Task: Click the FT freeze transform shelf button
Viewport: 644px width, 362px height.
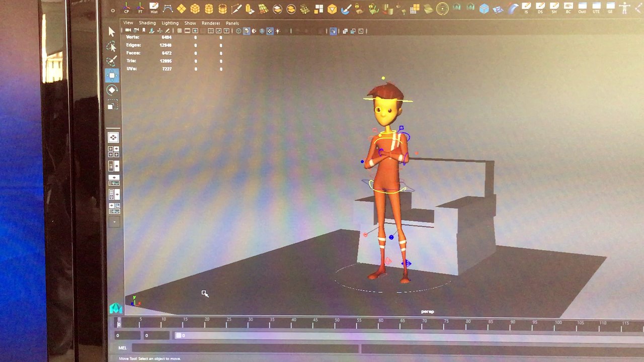Action: pos(140,8)
